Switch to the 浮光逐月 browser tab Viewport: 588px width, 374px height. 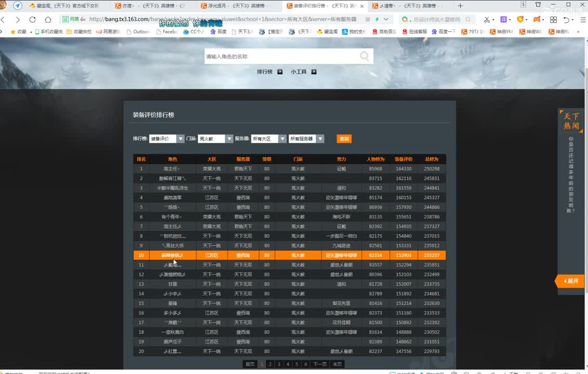coord(237,6)
